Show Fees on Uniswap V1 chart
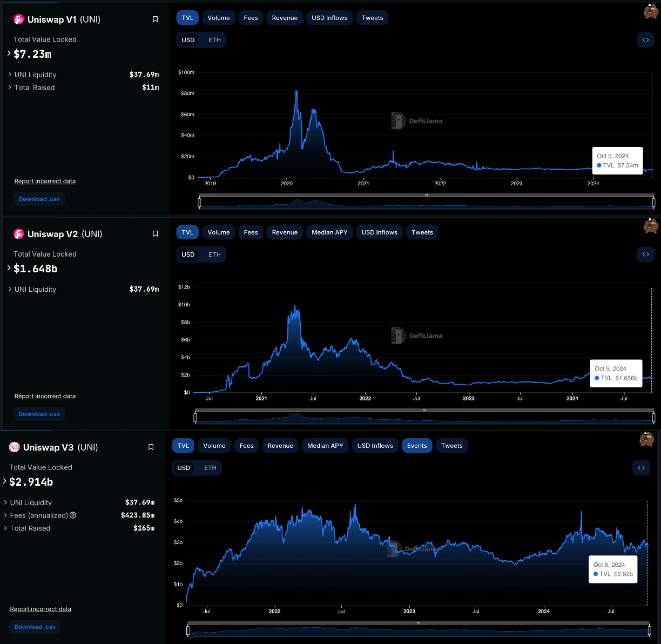The height and width of the screenshot is (644, 661). click(251, 18)
